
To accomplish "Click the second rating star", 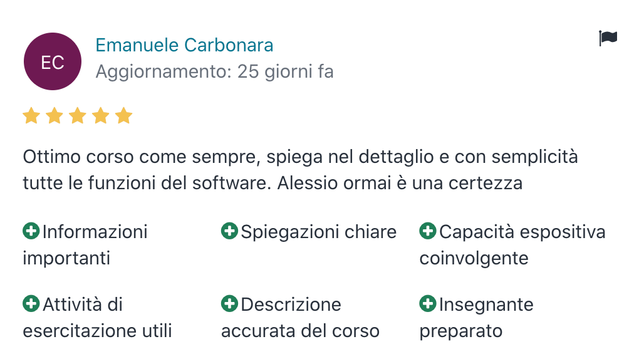I will tap(55, 116).
